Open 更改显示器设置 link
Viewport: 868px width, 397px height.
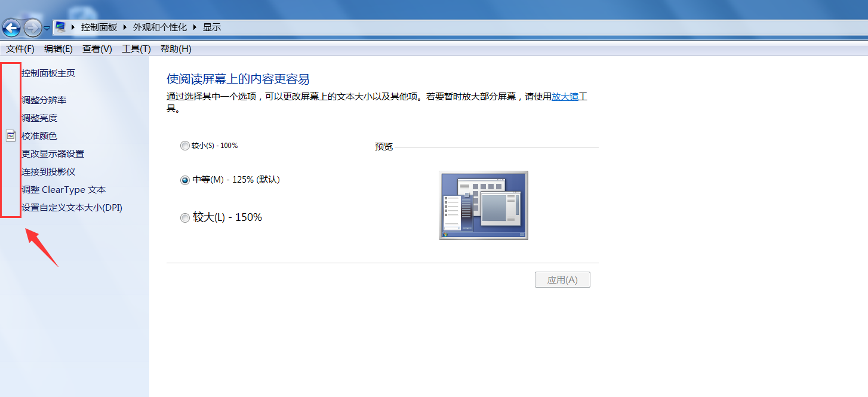pyautogui.click(x=53, y=154)
